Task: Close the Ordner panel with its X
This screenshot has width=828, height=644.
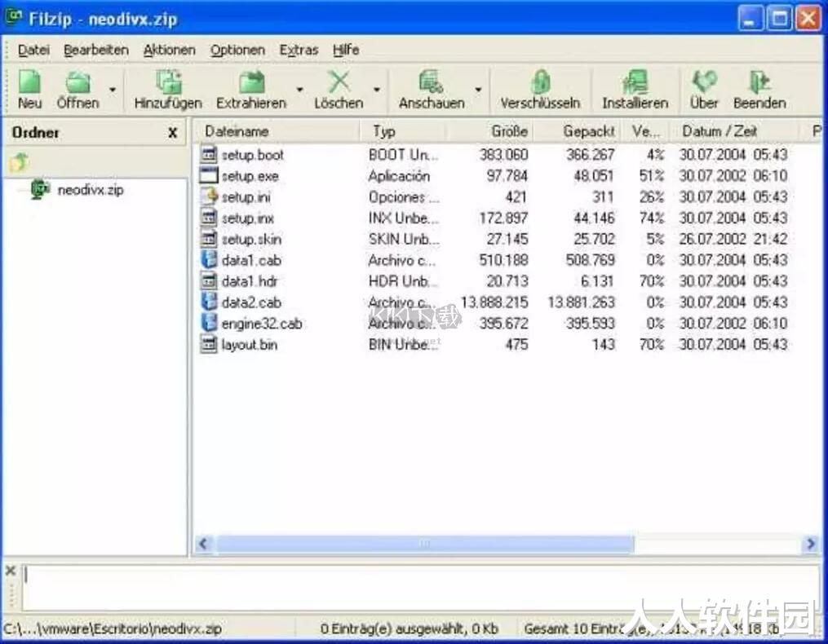Action: coord(172,133)
